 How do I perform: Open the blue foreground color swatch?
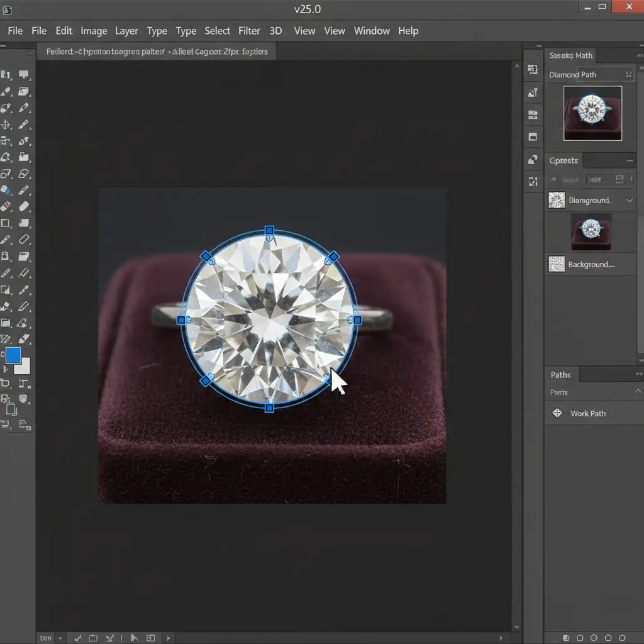point(13,355)
